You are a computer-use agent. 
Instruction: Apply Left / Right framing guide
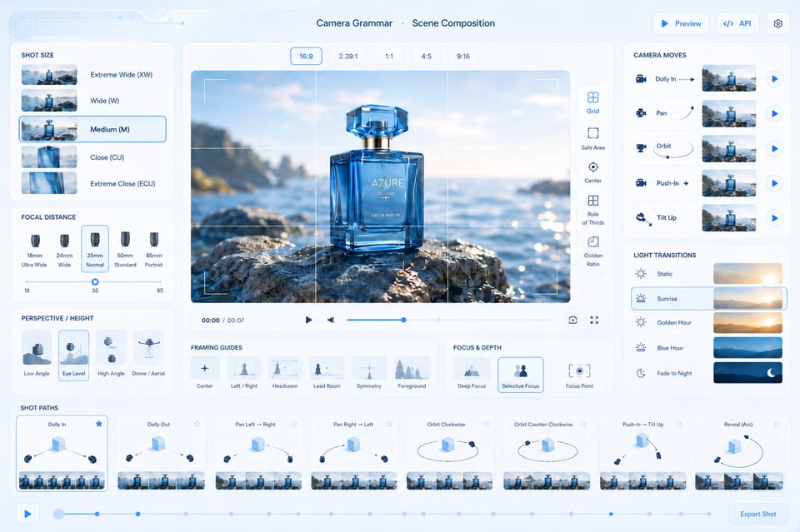(244, 373)
